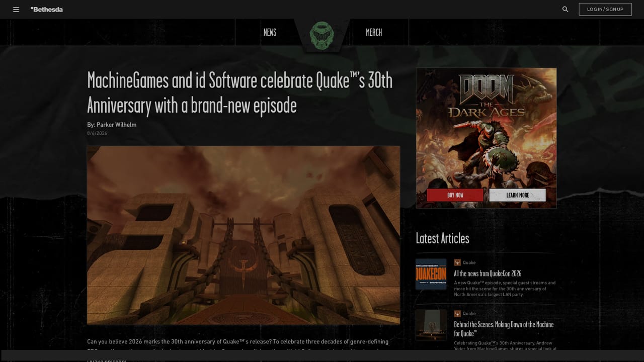Click the Latest Articles heading
This screenshot has width=644, height=362.
pos(442,238)
